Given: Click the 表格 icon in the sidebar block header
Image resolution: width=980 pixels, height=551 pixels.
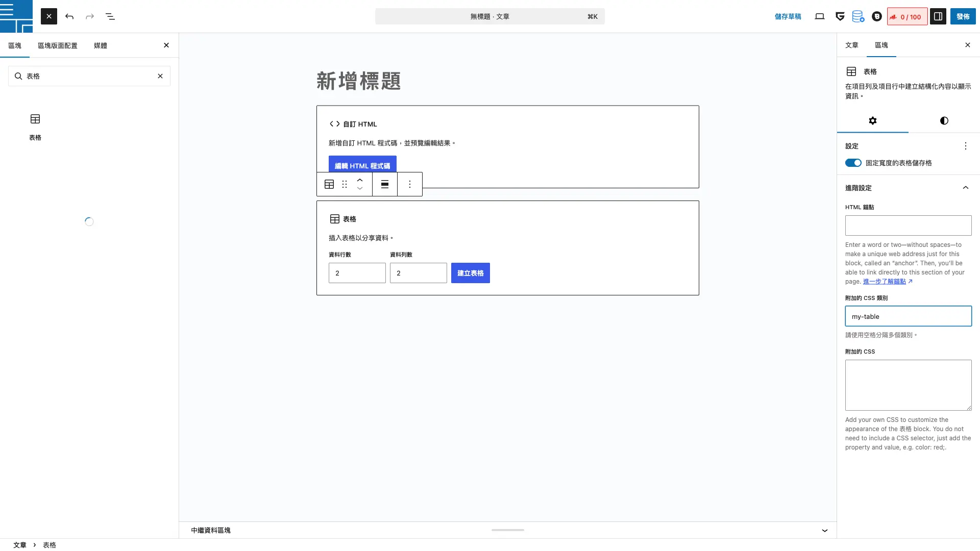Looking at the screenshot, I should (x=851, y=71).
